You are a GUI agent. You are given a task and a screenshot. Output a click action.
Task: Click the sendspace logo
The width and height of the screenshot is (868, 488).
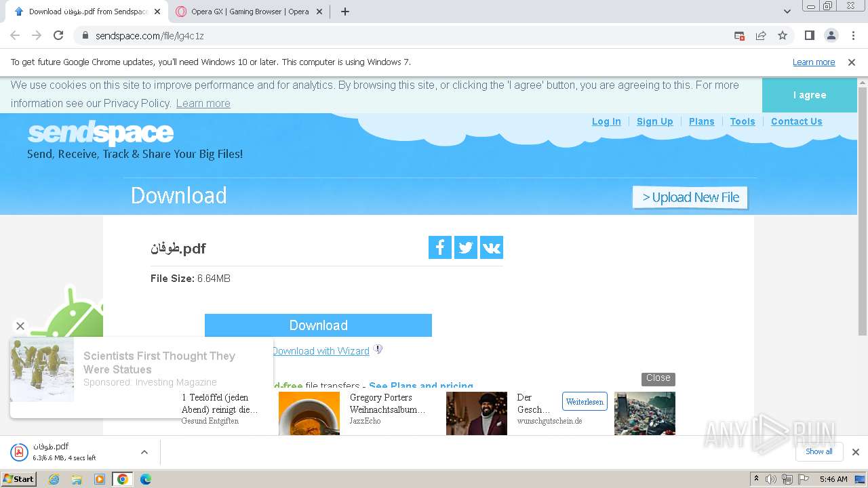tap(100, 133)
